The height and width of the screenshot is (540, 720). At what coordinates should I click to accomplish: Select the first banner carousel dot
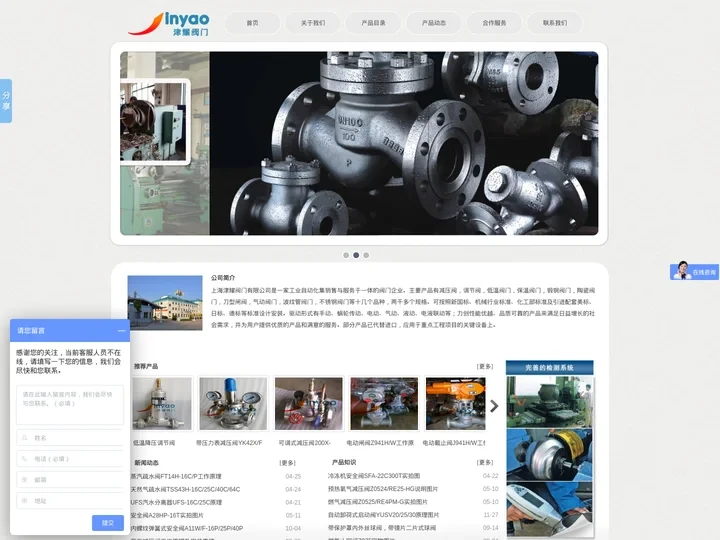[346, 255]
